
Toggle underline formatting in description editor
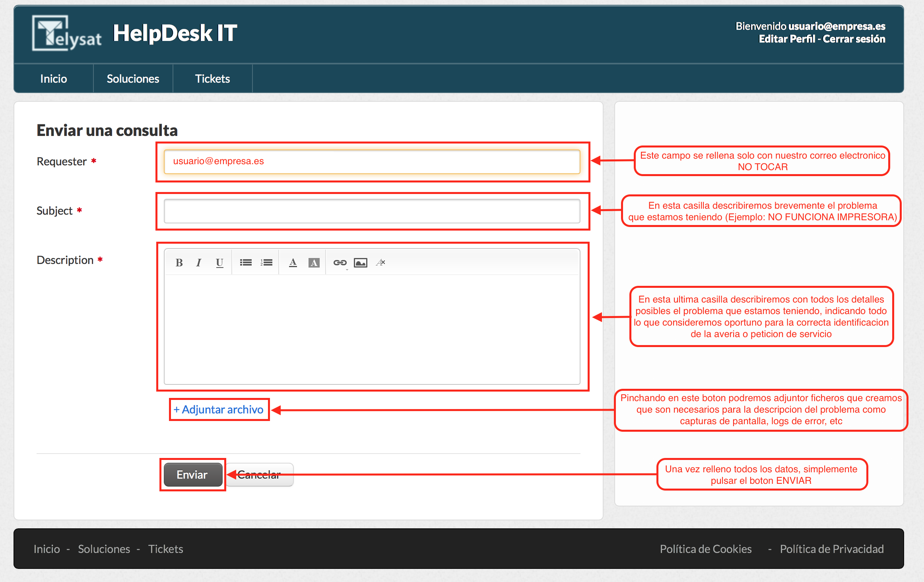219,262
